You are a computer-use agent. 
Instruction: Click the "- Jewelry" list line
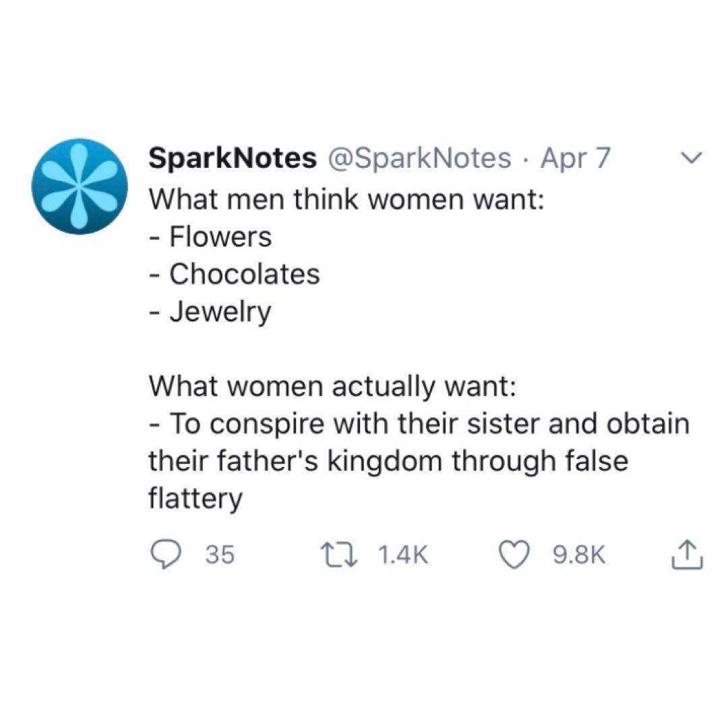coord(210,312)
